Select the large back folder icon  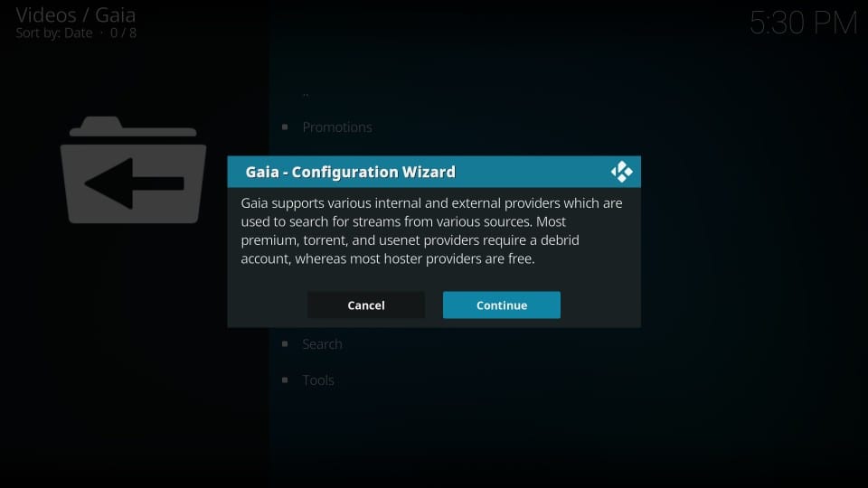tap(134, 170)
